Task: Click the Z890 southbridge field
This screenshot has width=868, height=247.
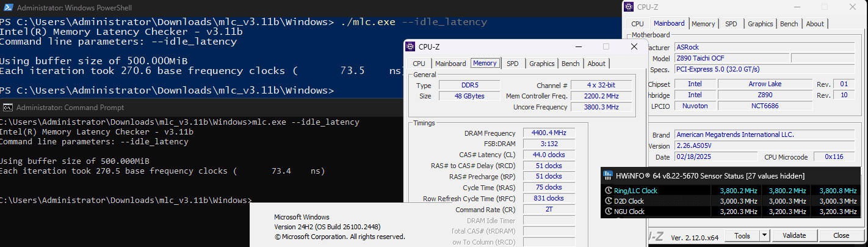Action: 765,95
